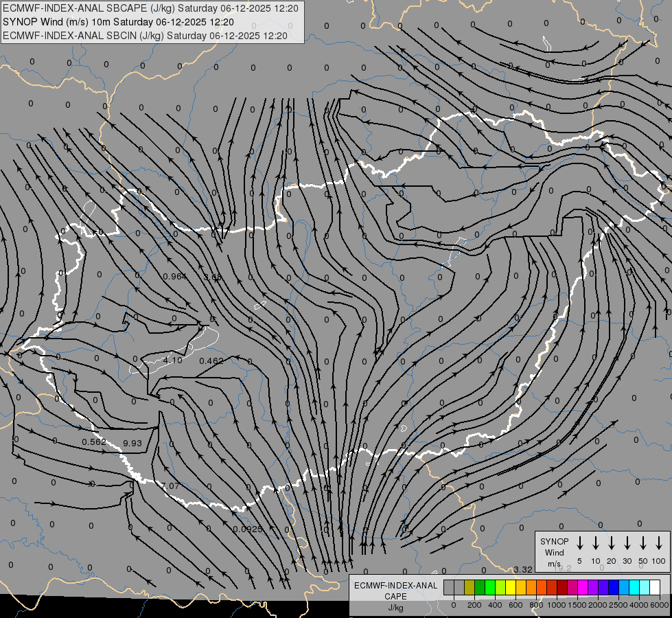
Task: Pick the dark green CAPE legend swatch
Action: (x=480, y=587)
